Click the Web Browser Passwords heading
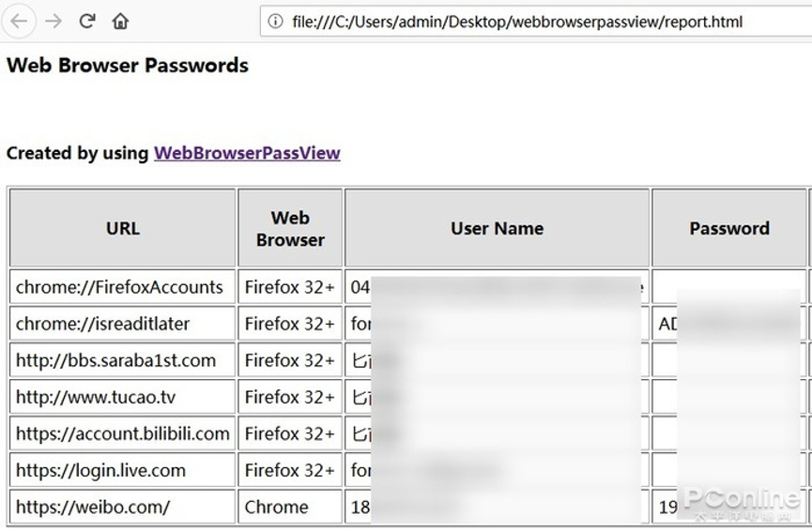This screenshot has width=812, height=531. [x=128, y=66]
